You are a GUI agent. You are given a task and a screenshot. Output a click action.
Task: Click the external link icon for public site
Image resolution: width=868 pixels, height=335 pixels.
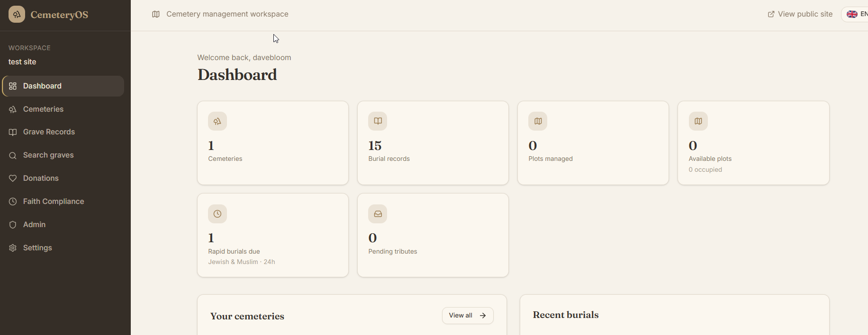click(771, 14)
